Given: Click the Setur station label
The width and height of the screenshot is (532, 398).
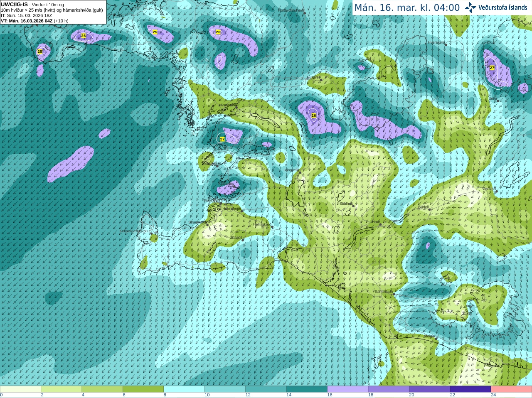Looking at the screenshot, I should (x=493, y=99).
